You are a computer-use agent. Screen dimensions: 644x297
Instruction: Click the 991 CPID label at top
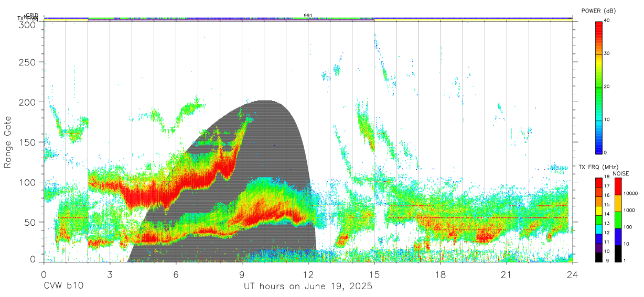pyautogui.click(x=308, y=16)
